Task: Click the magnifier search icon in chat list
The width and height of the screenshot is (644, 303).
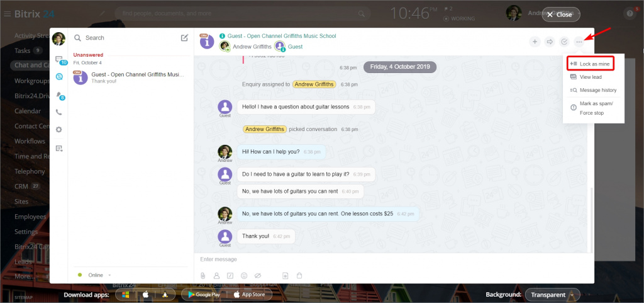Action: pos(77,38)
